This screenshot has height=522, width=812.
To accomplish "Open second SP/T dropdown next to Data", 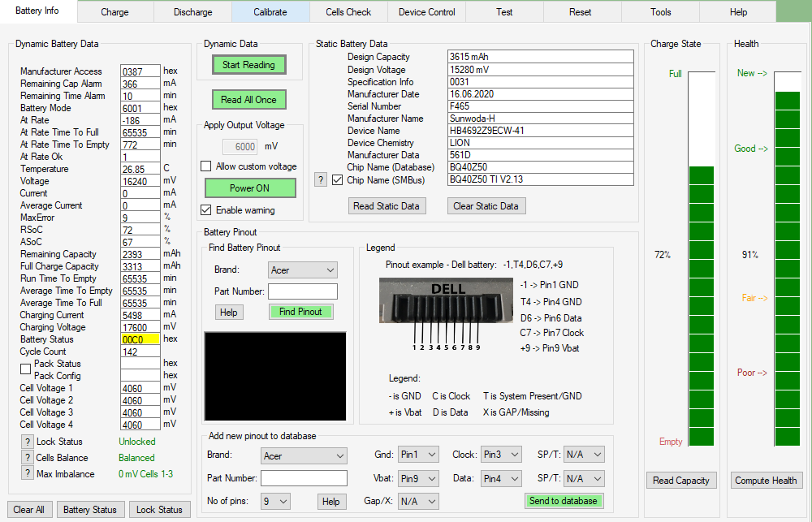I will (x=584, y=478).
